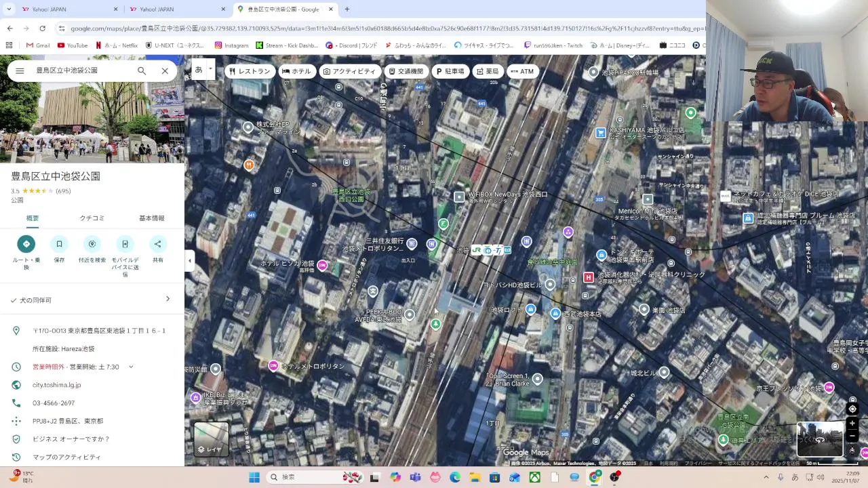This screenshot has width=868, height=488.
Task: Open the Street View thumbnail preview
Action: click(820, 439)
